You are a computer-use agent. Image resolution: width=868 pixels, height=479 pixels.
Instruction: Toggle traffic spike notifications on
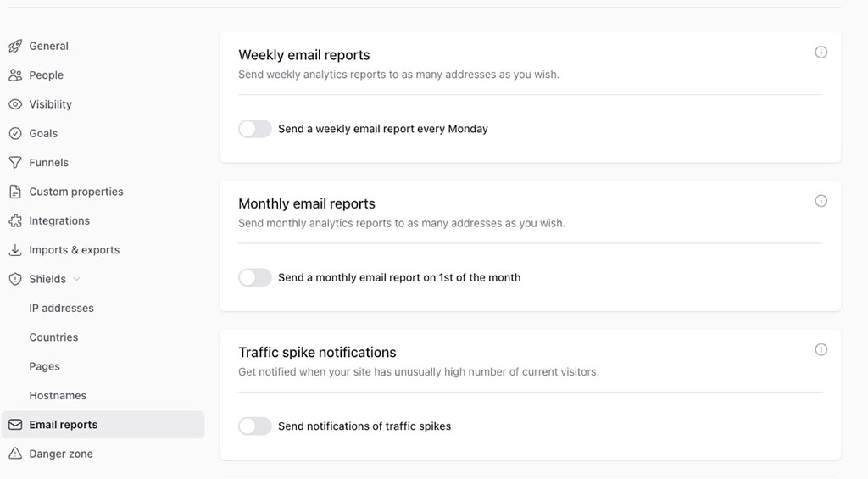pos(254,426)
